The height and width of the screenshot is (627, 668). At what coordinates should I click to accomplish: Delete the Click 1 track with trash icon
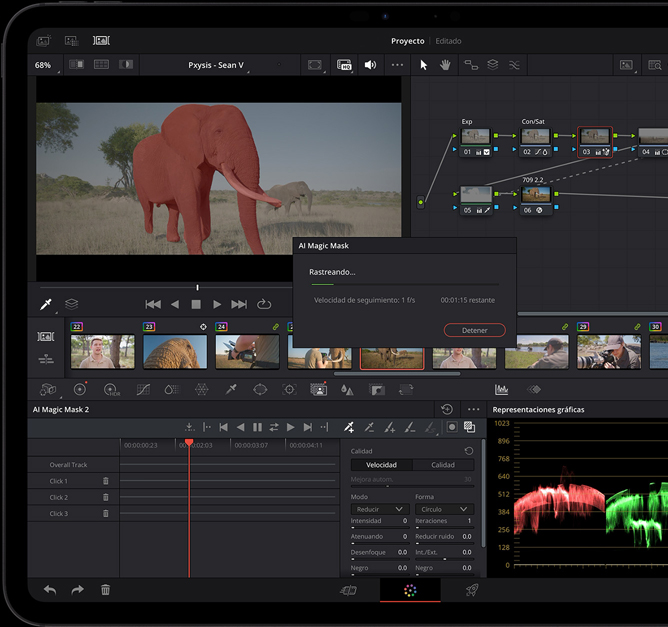(x=106, y=481)
